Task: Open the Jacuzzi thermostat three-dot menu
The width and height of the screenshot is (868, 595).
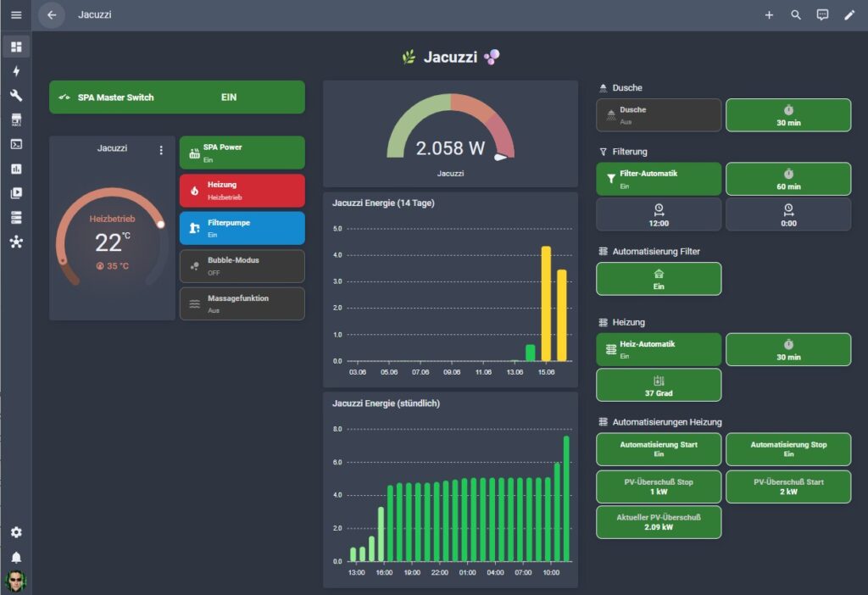Action: pyautogui.click(x=161, y=150)
